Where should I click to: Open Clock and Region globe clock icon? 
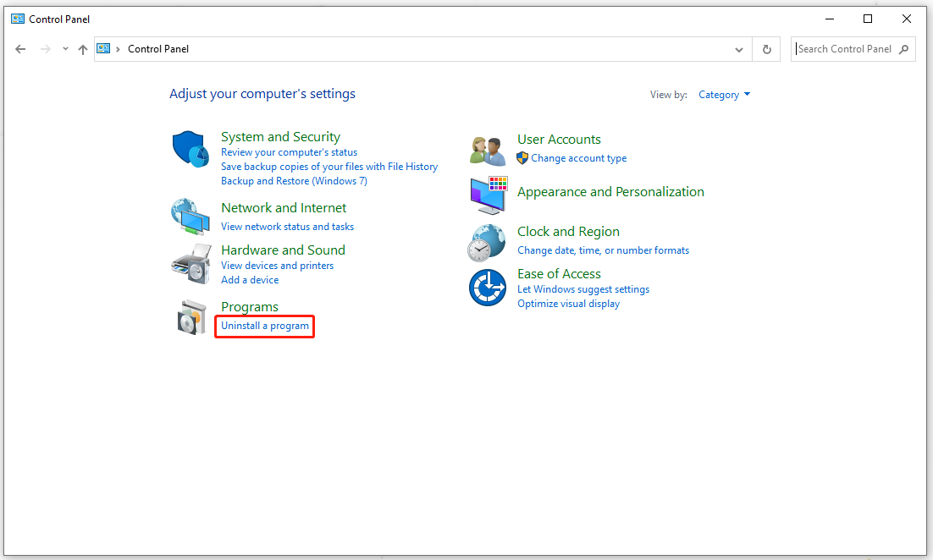tap(487, 243)
